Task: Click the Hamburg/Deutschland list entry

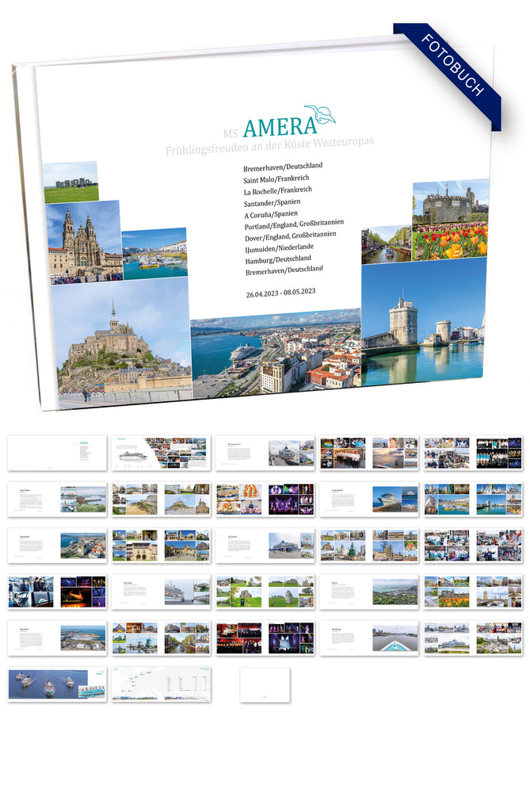Action: pos(277,259)
